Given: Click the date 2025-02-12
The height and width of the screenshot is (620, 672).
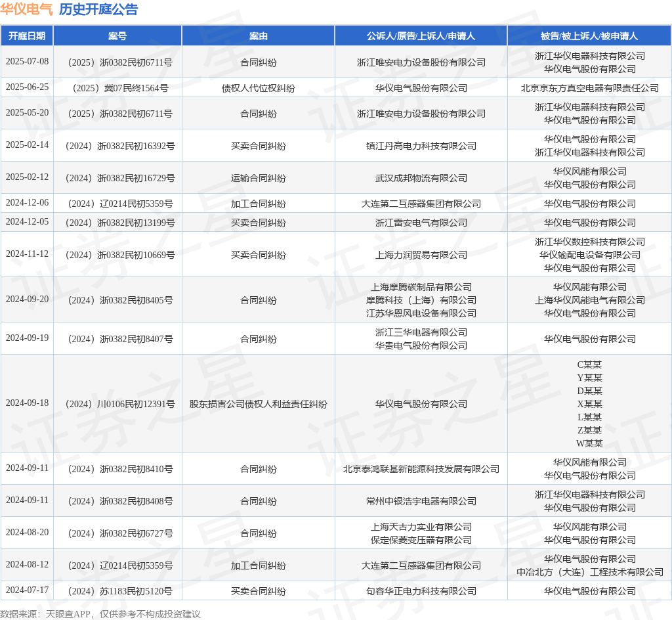Looking at the screenshot, I should pos(27,177).
